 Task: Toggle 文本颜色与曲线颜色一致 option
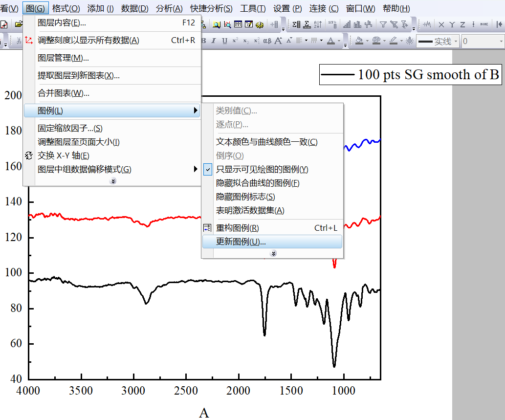point(266,142)
